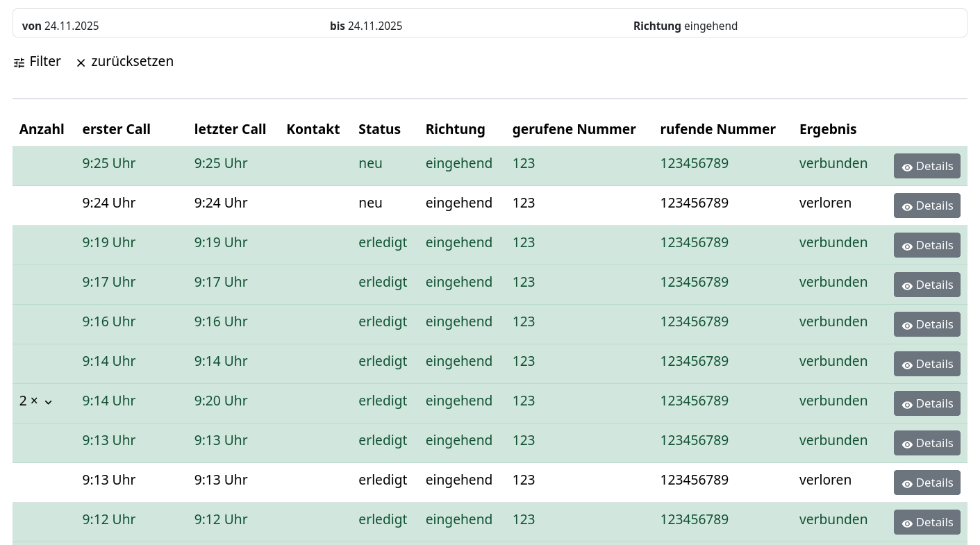This screenshot has width=980, height=545.
Task: Open Details for the 9:24 Uhr lost call
Action: click(x=927, y=206)
